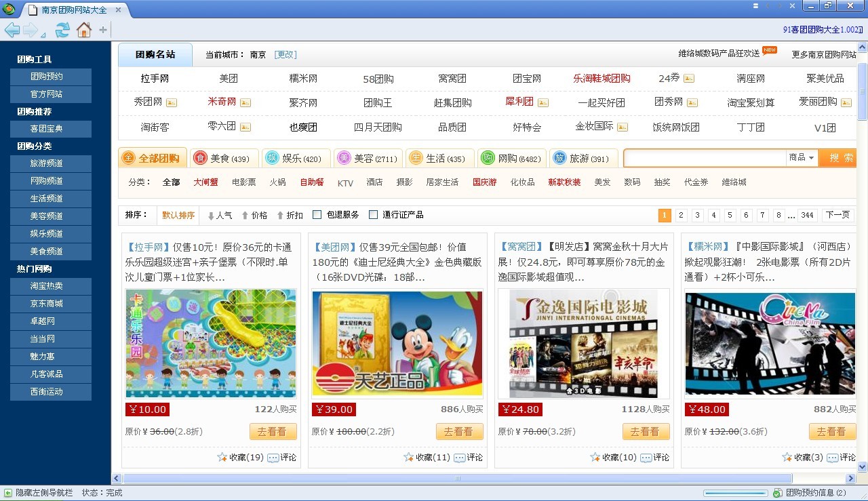The image size is (868, 501).
Task: Click the refresh page icon
Action: coord(62,30)
